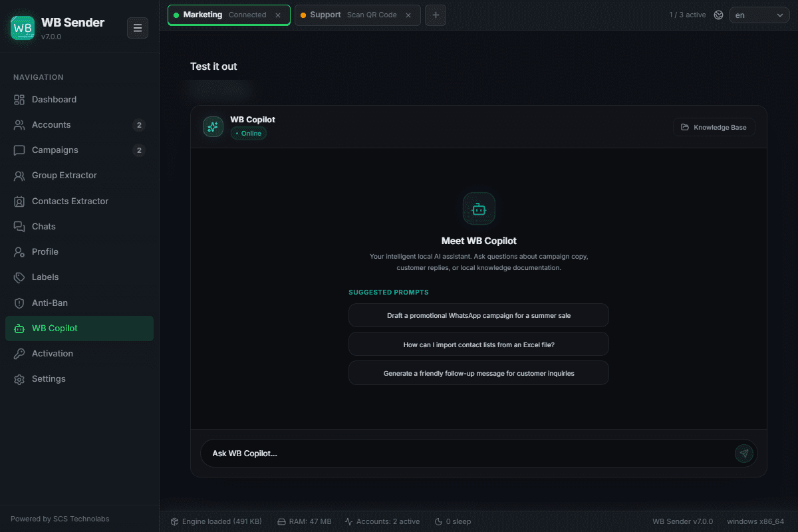
Task: Open the Knowledge Base button
Action: pyautogui.click(x=714, y=127)
